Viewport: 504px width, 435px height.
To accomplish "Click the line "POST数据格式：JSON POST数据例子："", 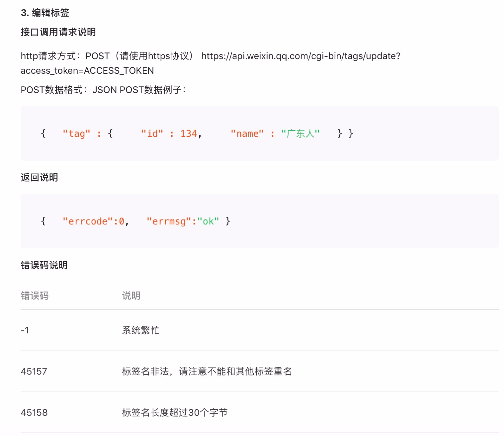I will (x=103, y=90).
